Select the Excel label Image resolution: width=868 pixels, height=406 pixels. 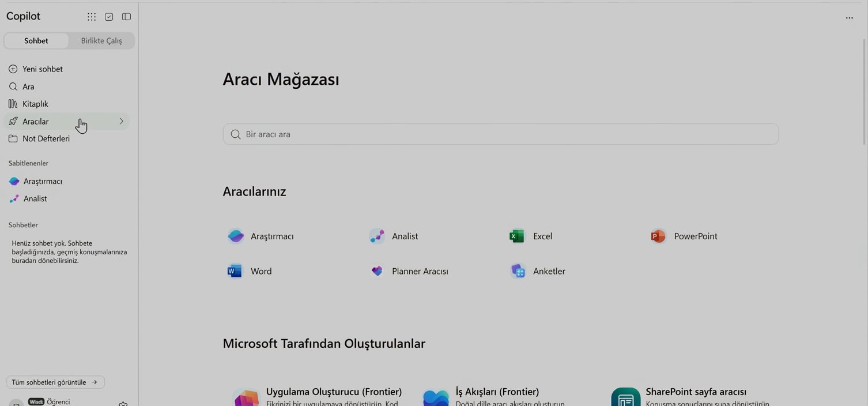[542, 236]
